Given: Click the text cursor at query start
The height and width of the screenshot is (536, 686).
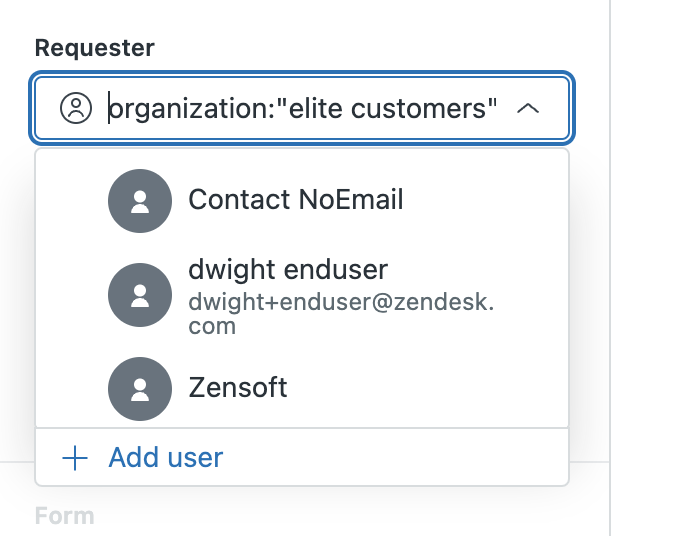Looking at the screenshot, I should pos(110,108).
